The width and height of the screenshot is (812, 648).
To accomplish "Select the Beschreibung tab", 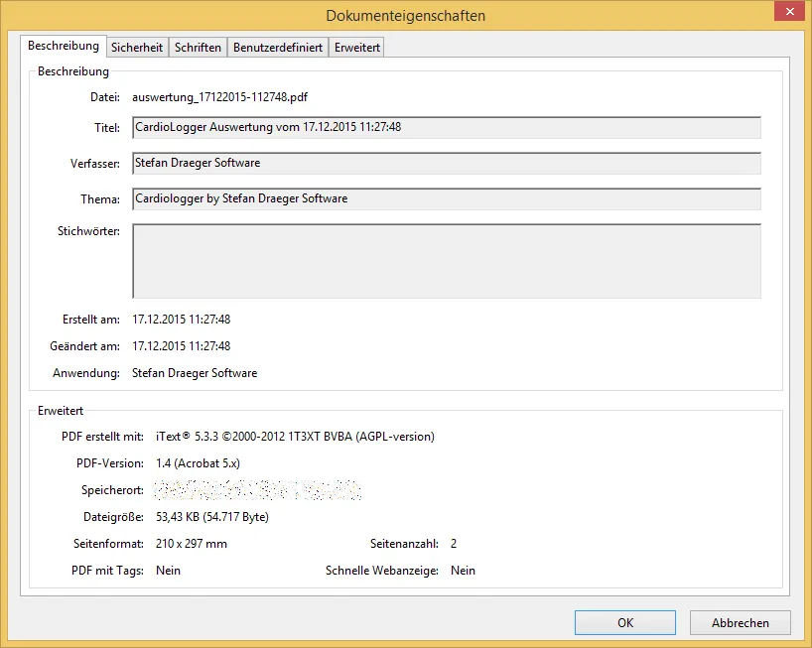I will point(64,46).
